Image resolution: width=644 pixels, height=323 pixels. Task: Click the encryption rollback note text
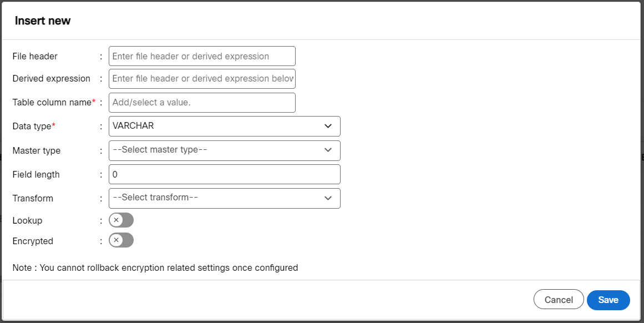click(155, 268)
